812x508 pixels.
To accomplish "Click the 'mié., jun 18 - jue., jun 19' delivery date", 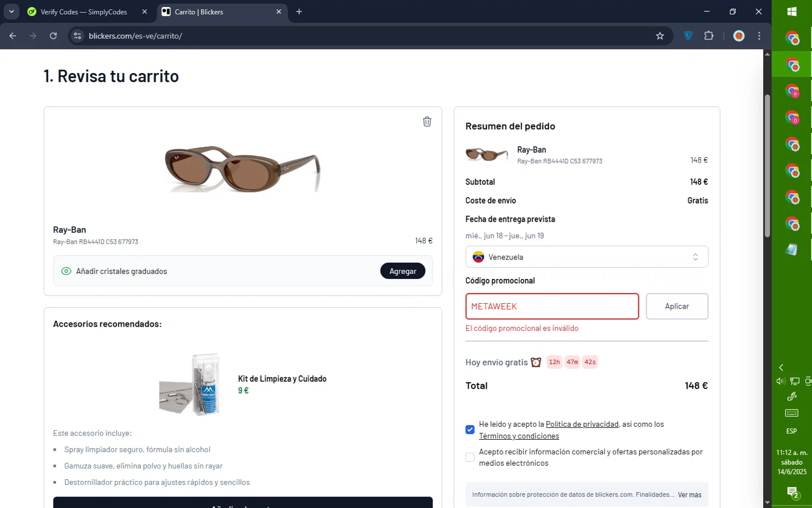I will pos(505,236).
